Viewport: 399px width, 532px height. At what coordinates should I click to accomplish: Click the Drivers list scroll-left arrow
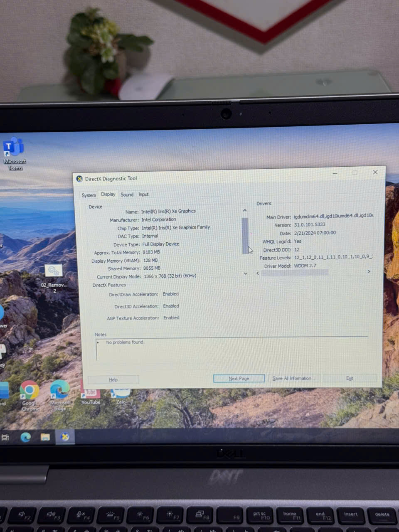[x=258, y=273]
